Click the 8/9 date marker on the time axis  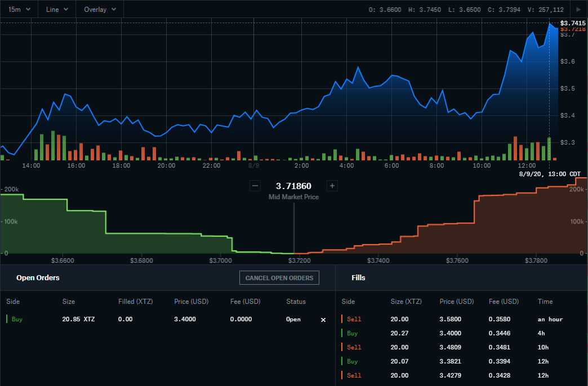[253, 166]
